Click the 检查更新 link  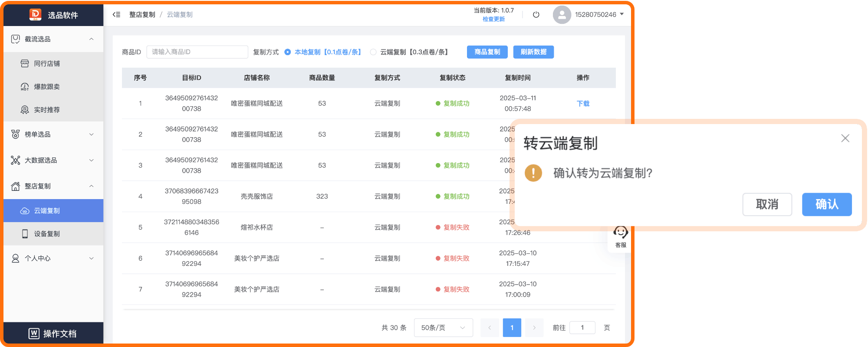[x=493, y=19]
